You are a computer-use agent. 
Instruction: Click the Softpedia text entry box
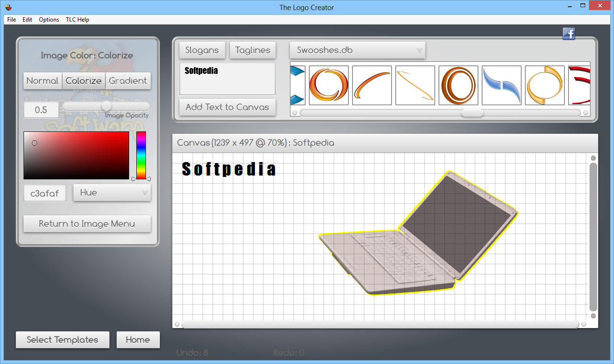click(x=228, y=78)
